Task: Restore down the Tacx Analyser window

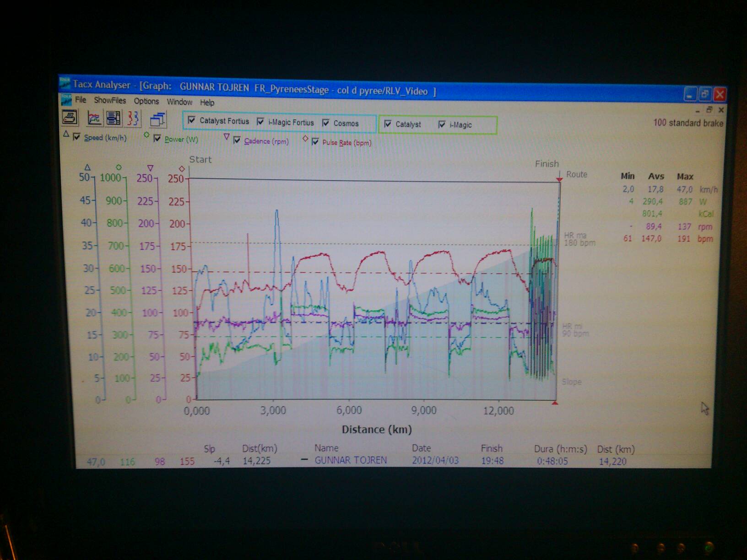Action: pyautogui.click(x=705, y=94)
